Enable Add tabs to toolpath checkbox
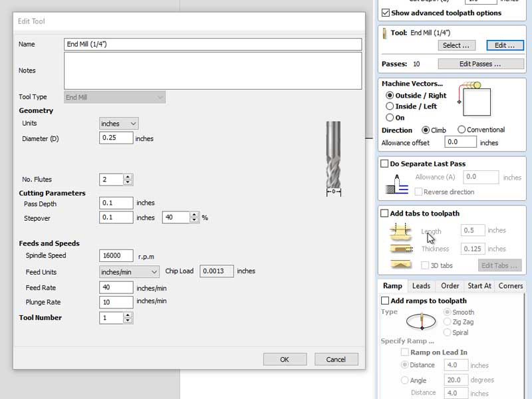 [385, 213]
